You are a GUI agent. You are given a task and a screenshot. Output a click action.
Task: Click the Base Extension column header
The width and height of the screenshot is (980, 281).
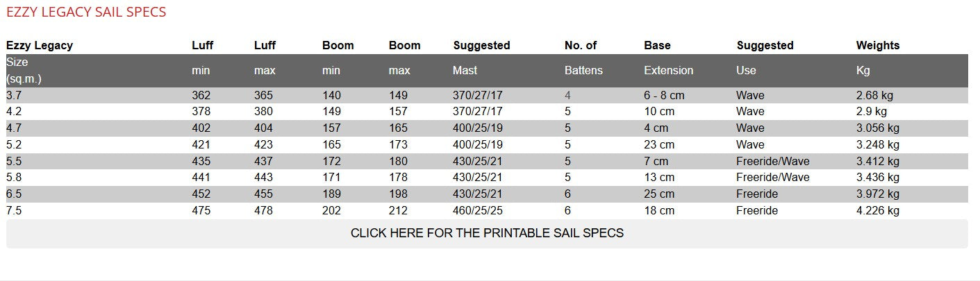[657, 46]
